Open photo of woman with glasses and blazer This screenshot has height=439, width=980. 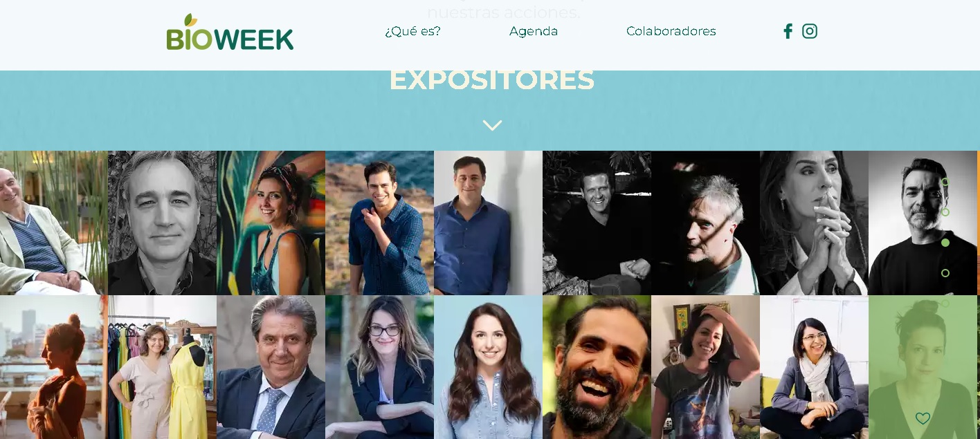pos(380,367)
